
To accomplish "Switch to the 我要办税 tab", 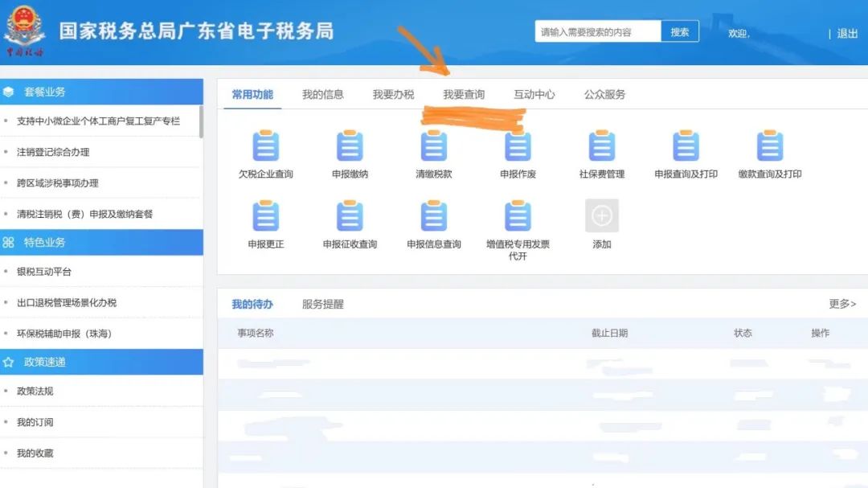I will pyautogui.click(x=393, y=95).
